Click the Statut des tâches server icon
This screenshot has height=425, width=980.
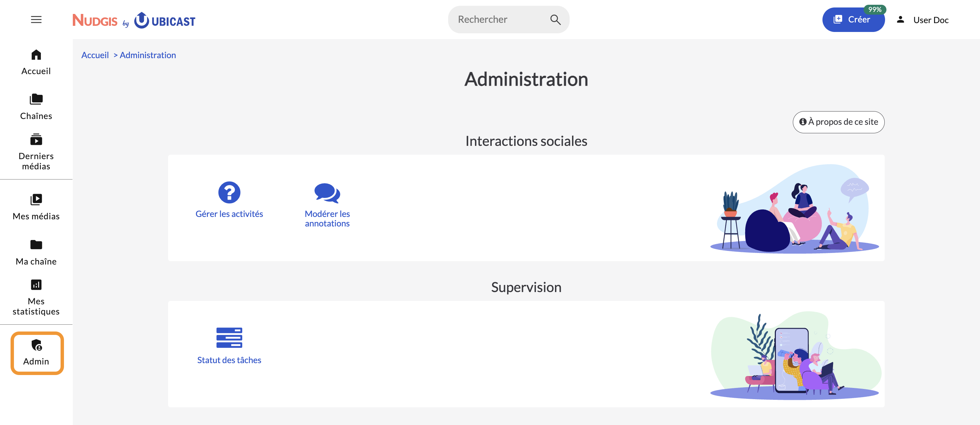229,338
